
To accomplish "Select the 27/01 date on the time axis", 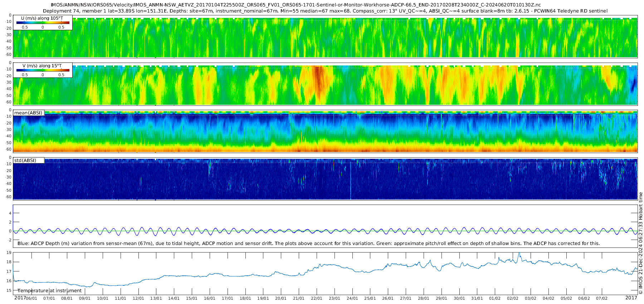I will pyautogui.click(x=406, y=299).
